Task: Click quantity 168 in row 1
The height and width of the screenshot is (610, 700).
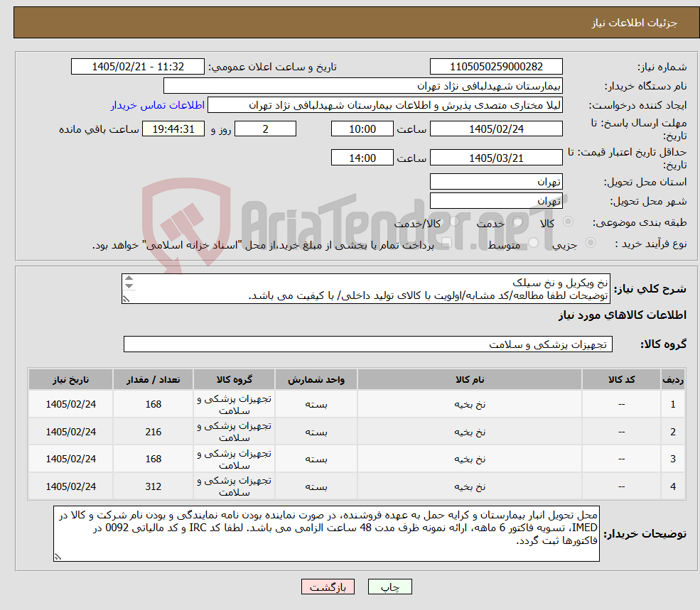Action: point(153,404)
